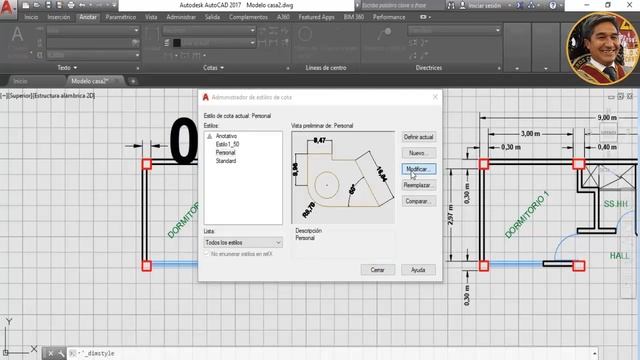Click the 'Modificar...' button

pos(418,169)
